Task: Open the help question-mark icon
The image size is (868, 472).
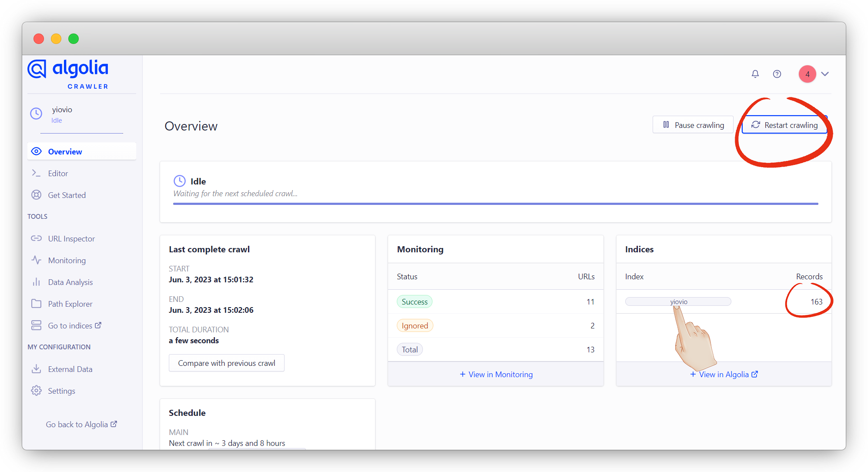Action: 777,74
